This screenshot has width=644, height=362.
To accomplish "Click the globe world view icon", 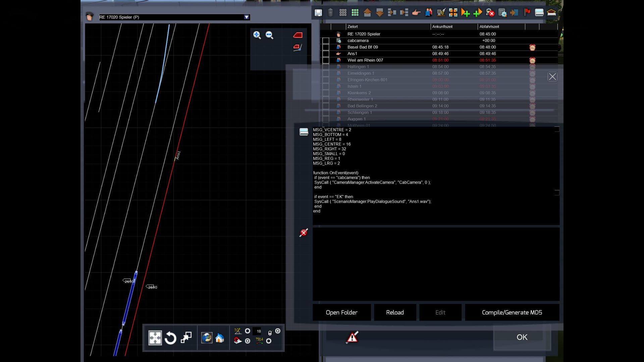I will tap(207, 338).
